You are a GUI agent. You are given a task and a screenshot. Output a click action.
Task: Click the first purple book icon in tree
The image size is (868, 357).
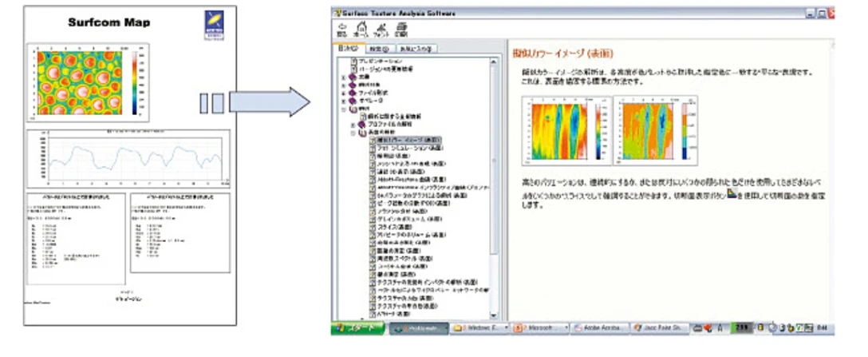[353, 77]
